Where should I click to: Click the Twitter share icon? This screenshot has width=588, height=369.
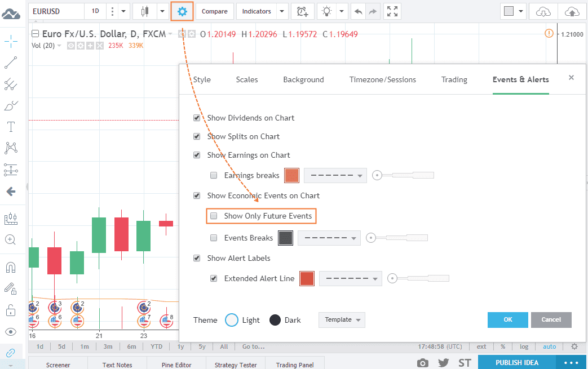tap(443, 363)
